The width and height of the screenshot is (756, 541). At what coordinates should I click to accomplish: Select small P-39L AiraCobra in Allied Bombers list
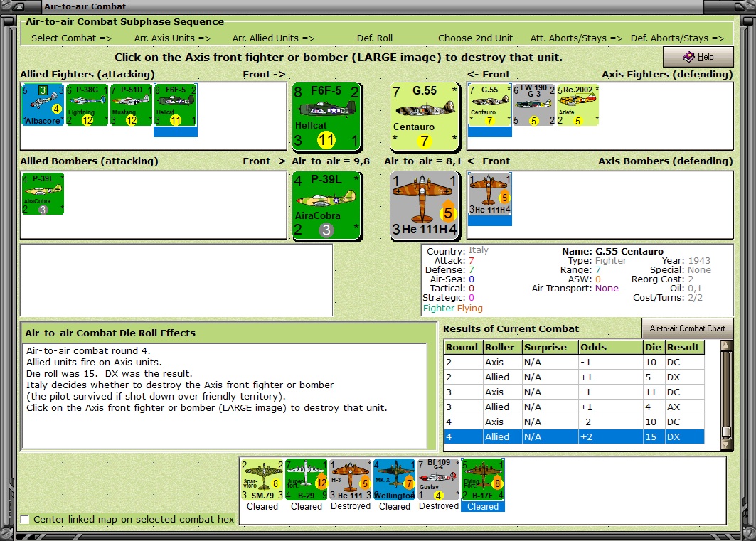pyautogui.click(x=43, y=193)
